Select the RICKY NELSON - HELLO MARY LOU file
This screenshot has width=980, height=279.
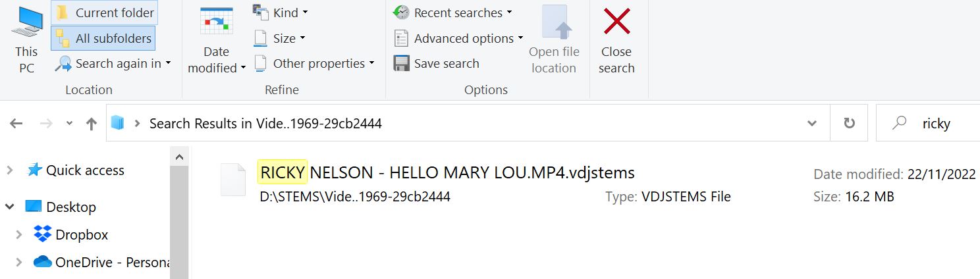coord(447,173)
